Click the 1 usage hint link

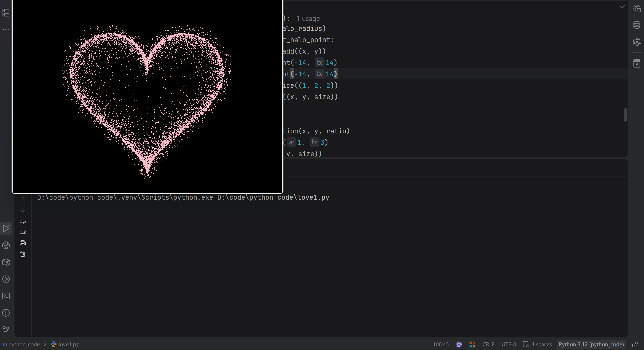[308, 19]
